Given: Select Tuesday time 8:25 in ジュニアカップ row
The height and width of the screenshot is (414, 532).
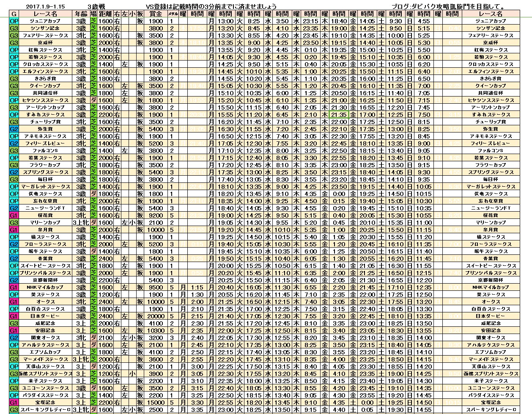Looking at the screenshot, I should (254, 21).
